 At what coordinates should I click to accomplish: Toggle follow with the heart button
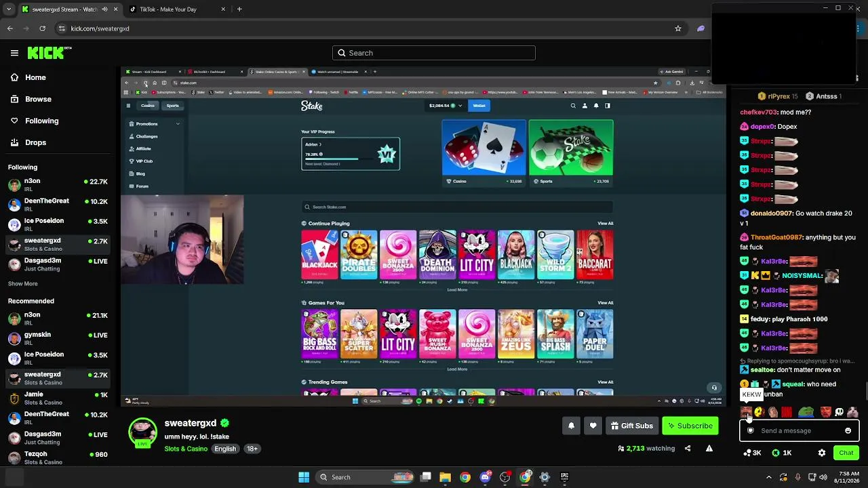click(x=593, y=426)
